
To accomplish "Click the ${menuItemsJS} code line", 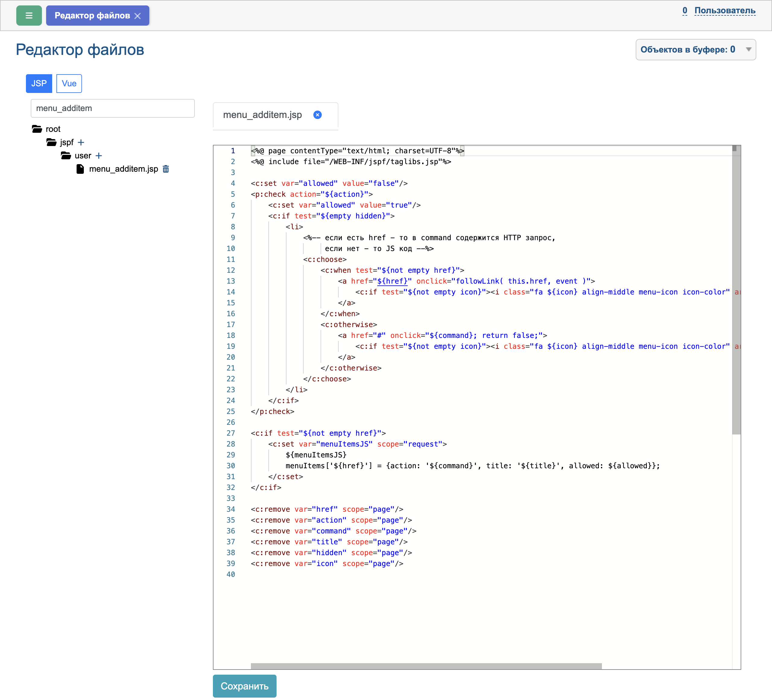I will click(316, 455).
